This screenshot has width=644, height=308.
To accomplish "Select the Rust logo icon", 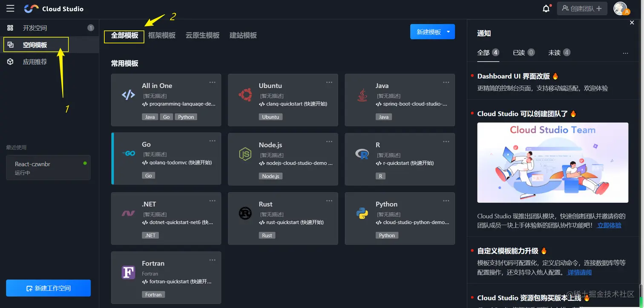I will pyautogui.click(x=245, y=213).
